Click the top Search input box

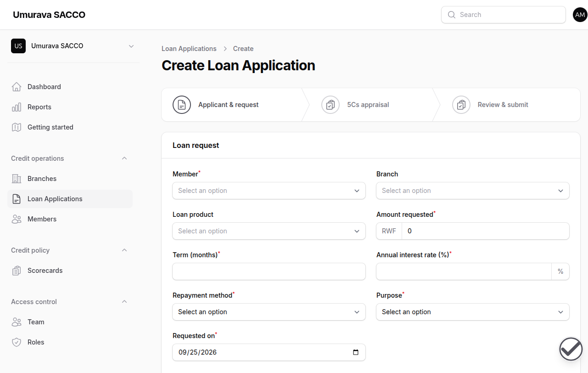(504, 15)
